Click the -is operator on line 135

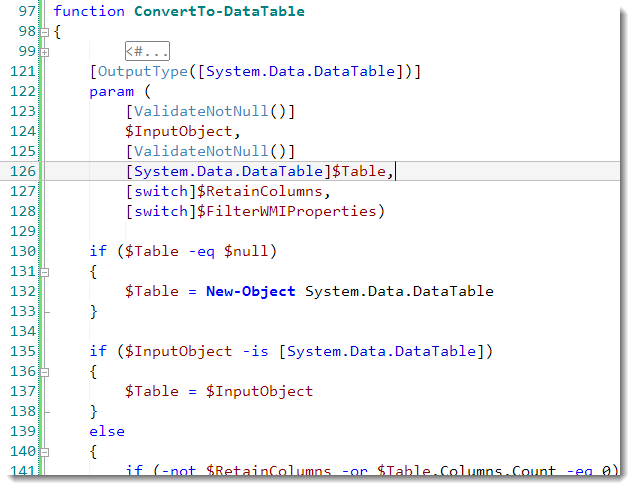point(255,351)
